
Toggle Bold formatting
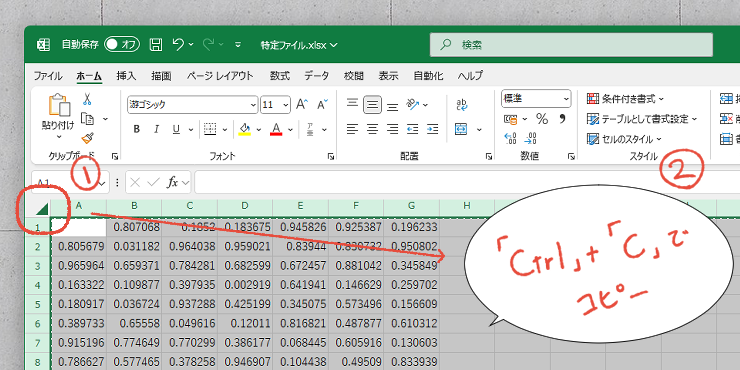(x=136, y=129)
